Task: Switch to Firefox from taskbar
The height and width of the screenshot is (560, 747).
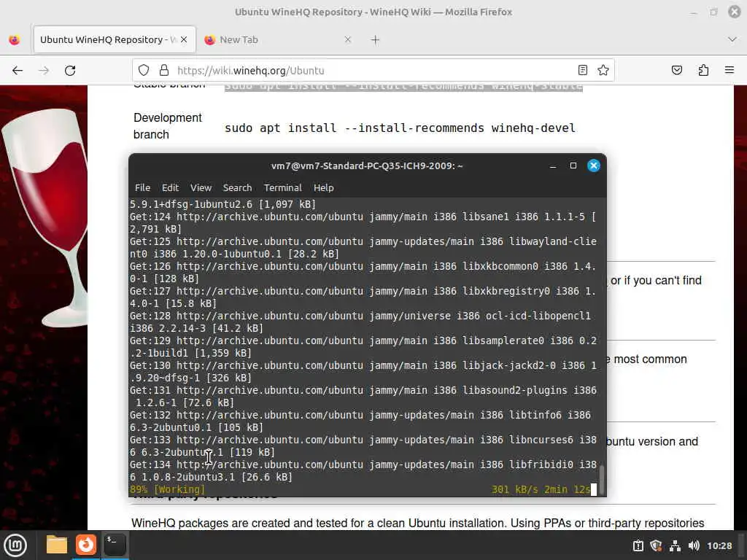Action: click(x=86, y=545)
